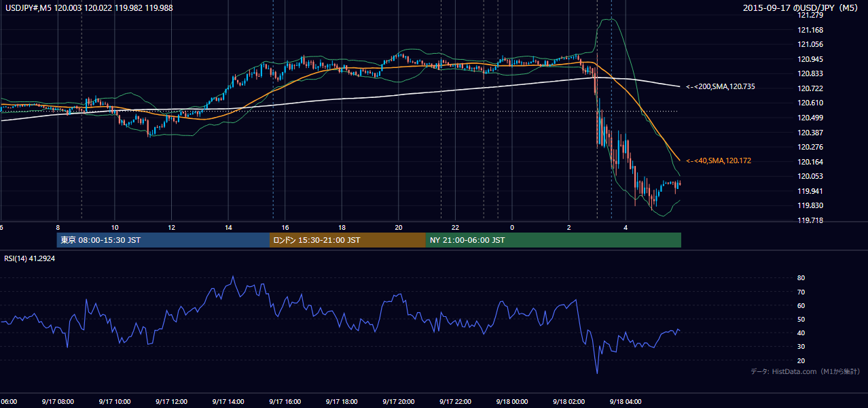Click price axis value 120.387

(810, 133)
